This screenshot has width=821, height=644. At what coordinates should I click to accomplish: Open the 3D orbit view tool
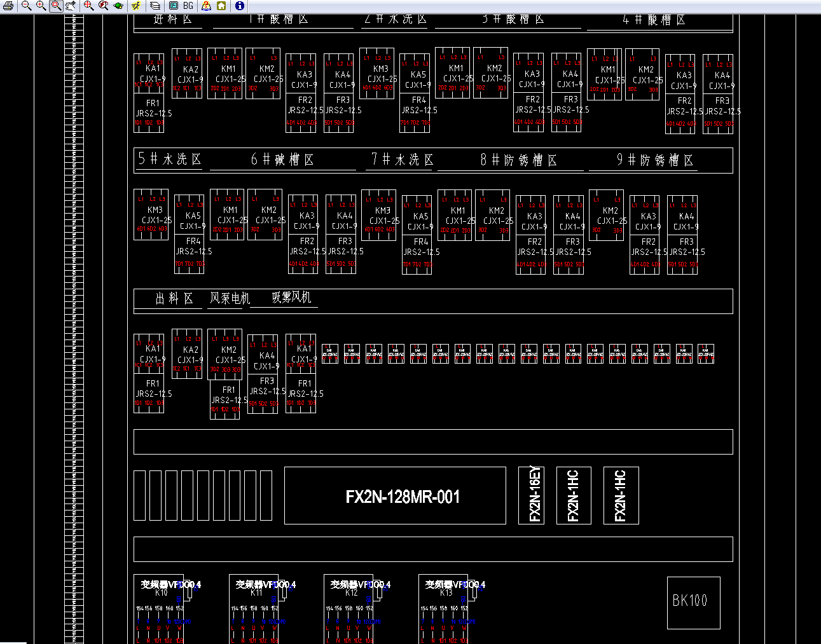pyautogui.click(x=118, y=6)
